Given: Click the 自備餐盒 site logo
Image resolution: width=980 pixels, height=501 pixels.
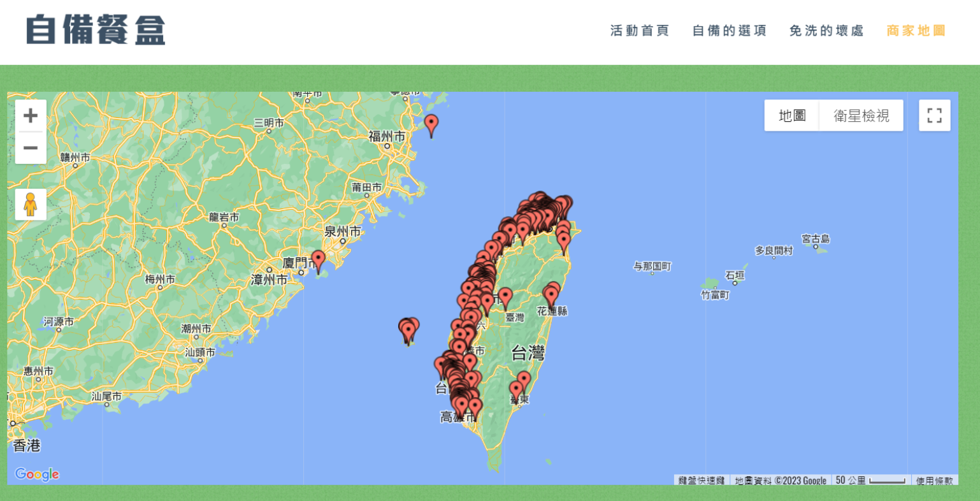Looking at the screenshot, I should click(96, 30).
